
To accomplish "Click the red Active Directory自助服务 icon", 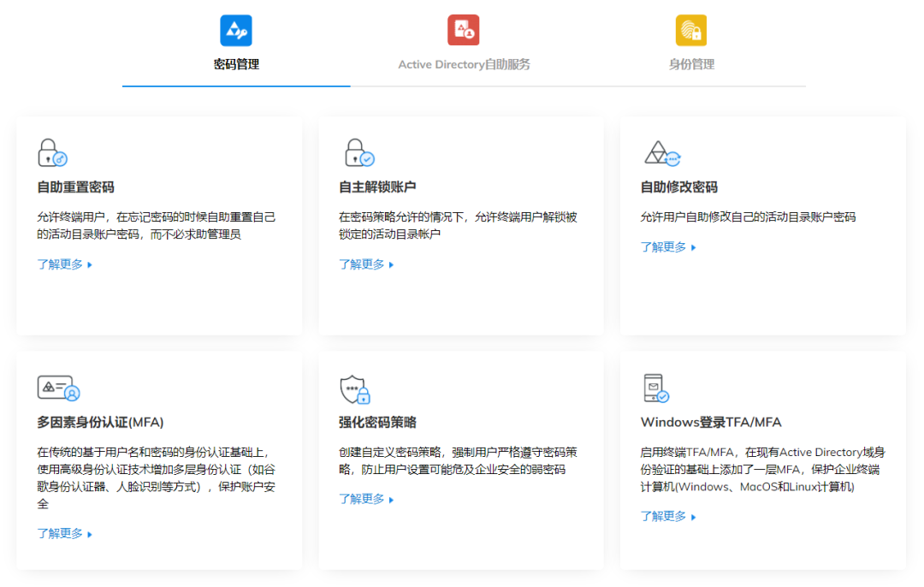I will [x=464, y=31].
